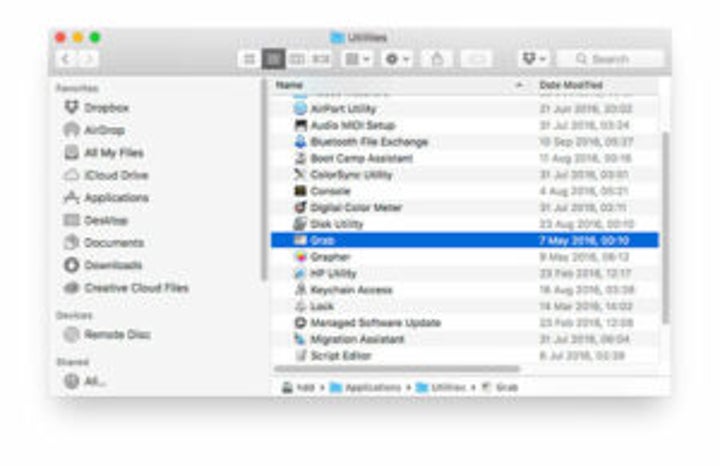Open the Dropbox toolbar dropdown
The height and width of the screenshot is (466, 720).
(x=534, y=59)
